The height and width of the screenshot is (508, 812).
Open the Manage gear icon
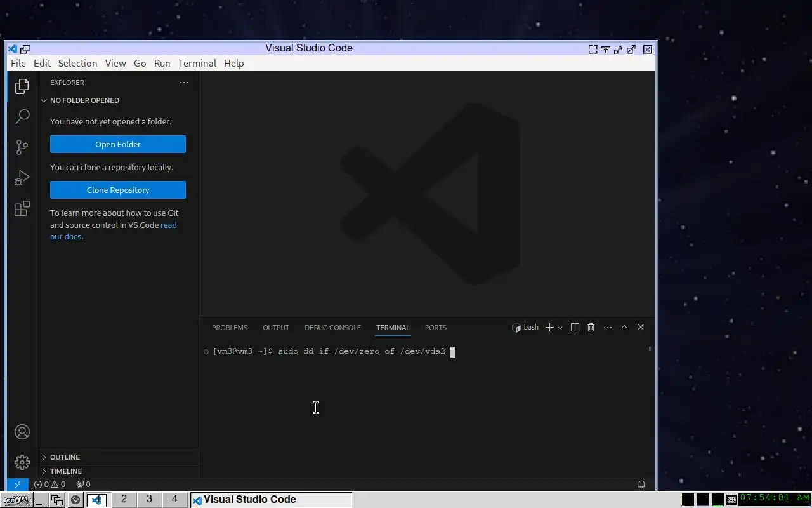[22, 462]
